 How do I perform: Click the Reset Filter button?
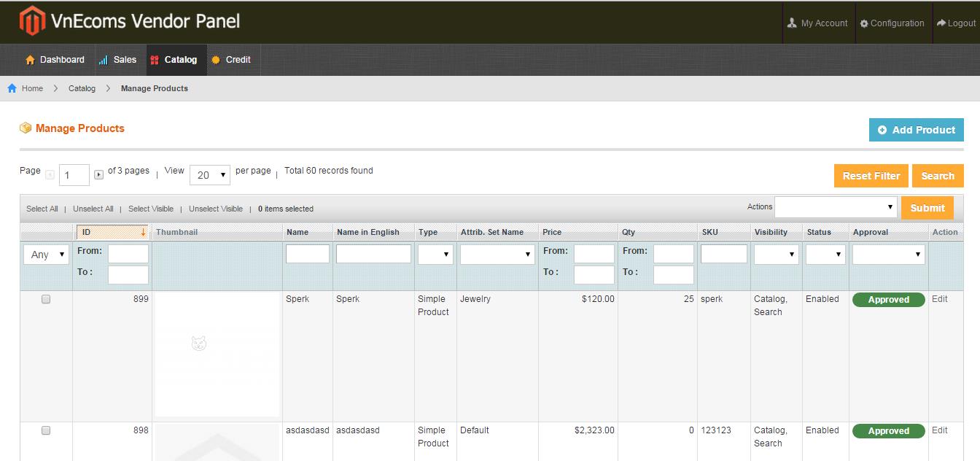871,176
